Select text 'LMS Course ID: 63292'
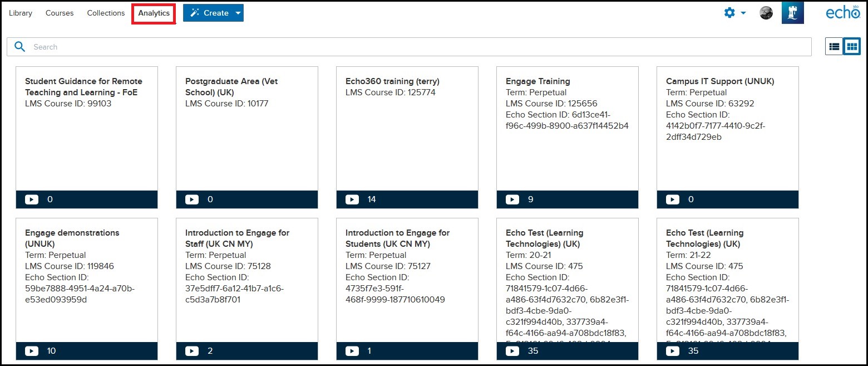Image resolution: width=868 pixels, height=366 pixels. [710, 104]
